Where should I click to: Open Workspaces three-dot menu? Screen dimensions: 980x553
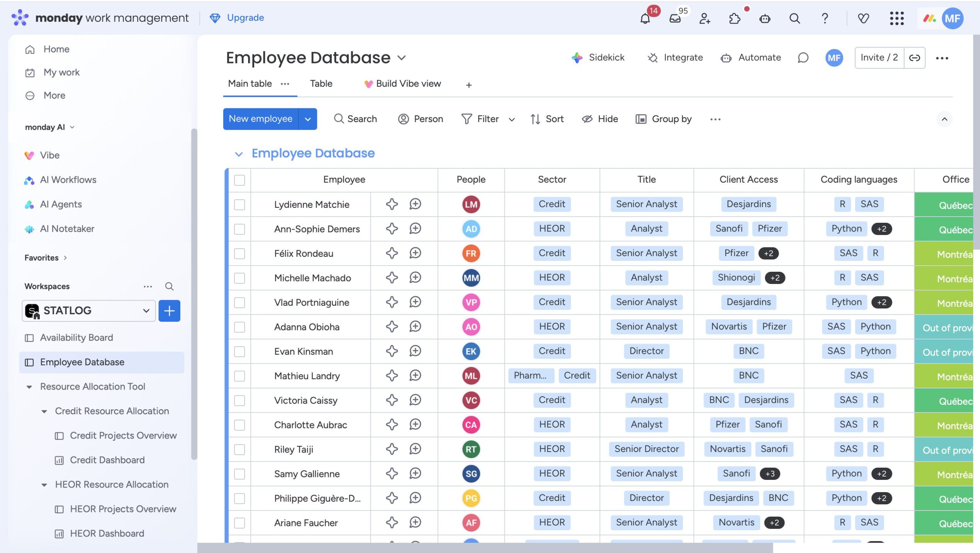click(148, 286)
